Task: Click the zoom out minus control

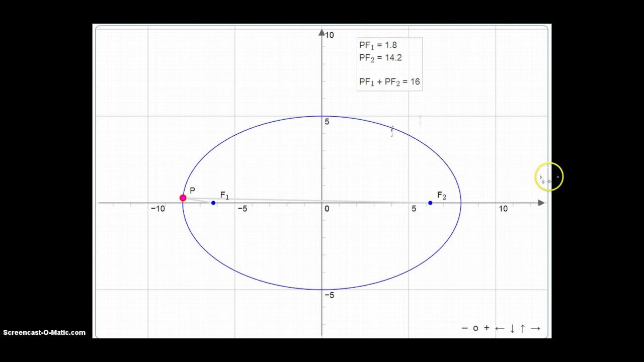Action: tap(464, 328)
